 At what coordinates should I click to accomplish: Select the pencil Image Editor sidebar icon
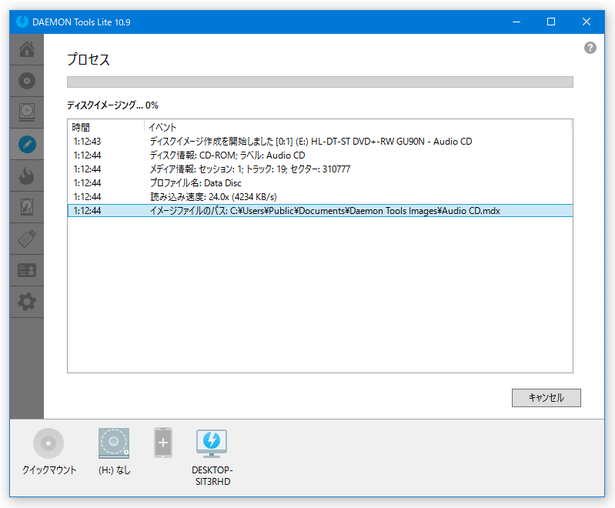tap(27, 144)
